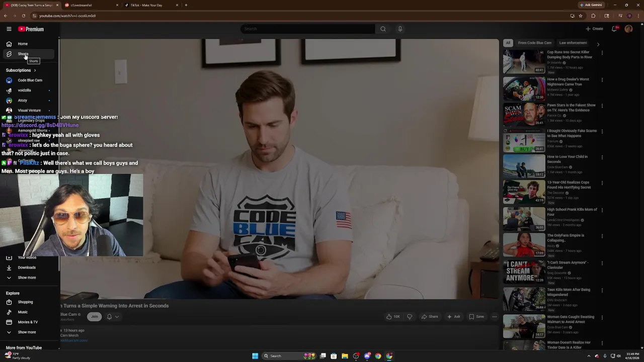The width and height of the screenshot is (644, 362).
Task: Open Shorts from the left sidebar
Action: (x=30, y=54)
